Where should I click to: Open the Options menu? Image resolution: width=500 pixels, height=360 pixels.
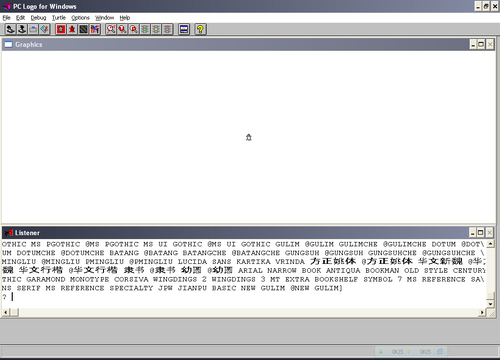tap(80, 18)
